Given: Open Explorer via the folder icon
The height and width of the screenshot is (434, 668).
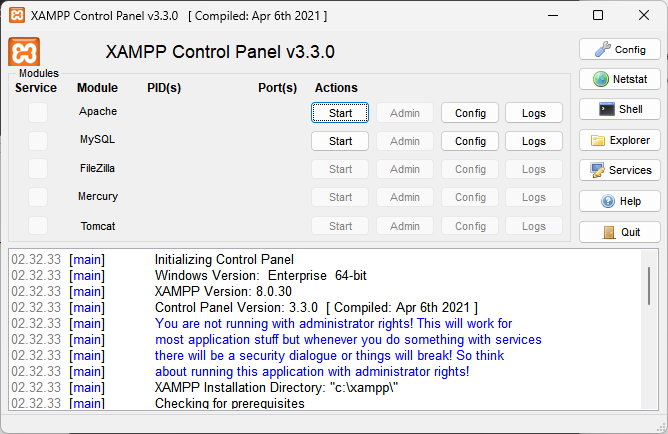Looking at the screenshot, I should tap(620, 140).
